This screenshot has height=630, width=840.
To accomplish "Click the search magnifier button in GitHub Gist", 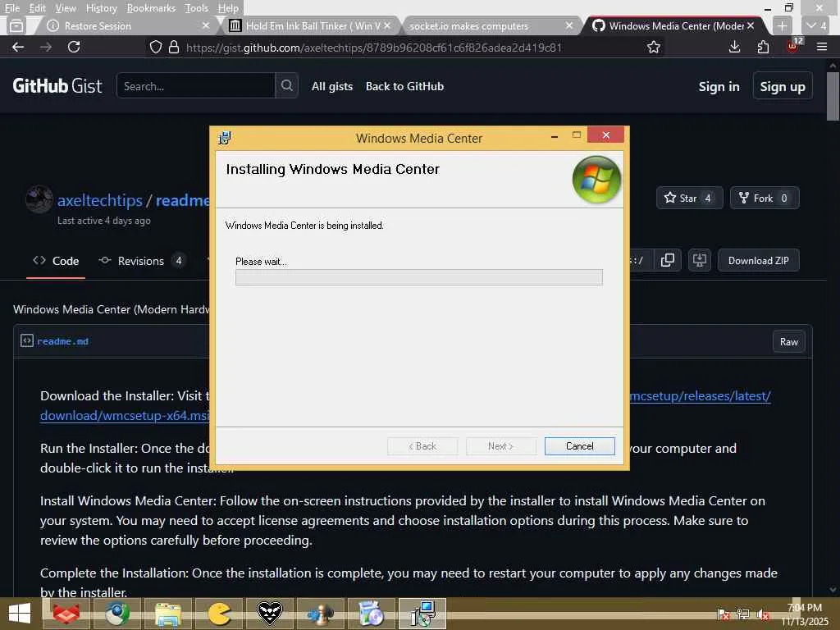I will pos(286,85).
